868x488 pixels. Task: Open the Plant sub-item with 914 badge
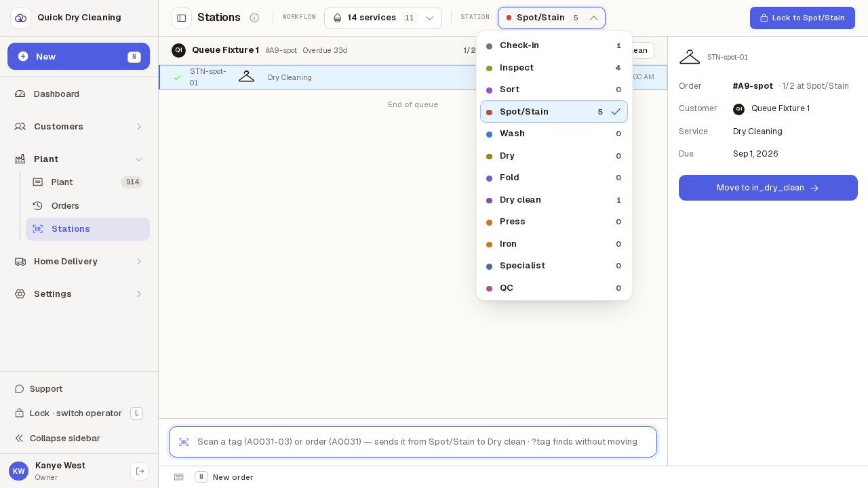[x=87, y=182]
